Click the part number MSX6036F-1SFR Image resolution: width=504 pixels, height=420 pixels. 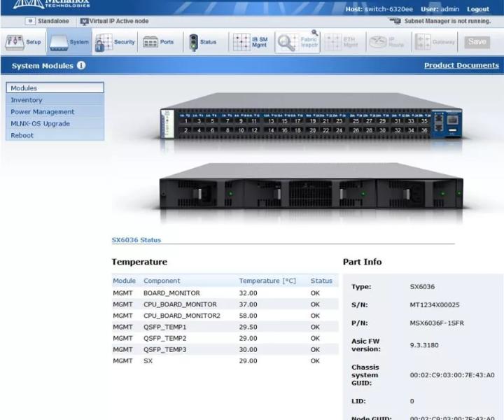(x=437, y=323)
